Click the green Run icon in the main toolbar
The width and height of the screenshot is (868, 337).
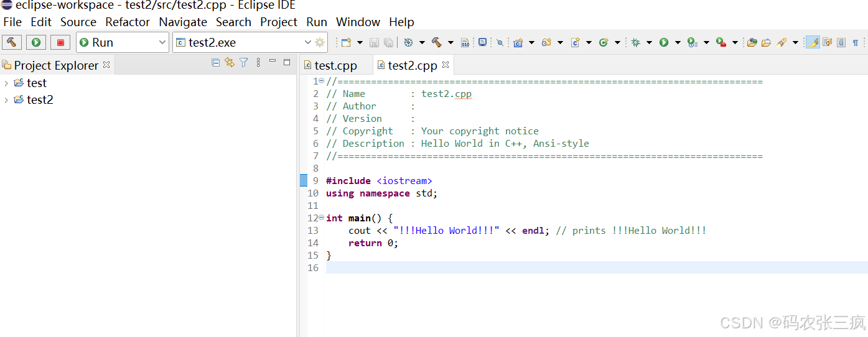664,42
